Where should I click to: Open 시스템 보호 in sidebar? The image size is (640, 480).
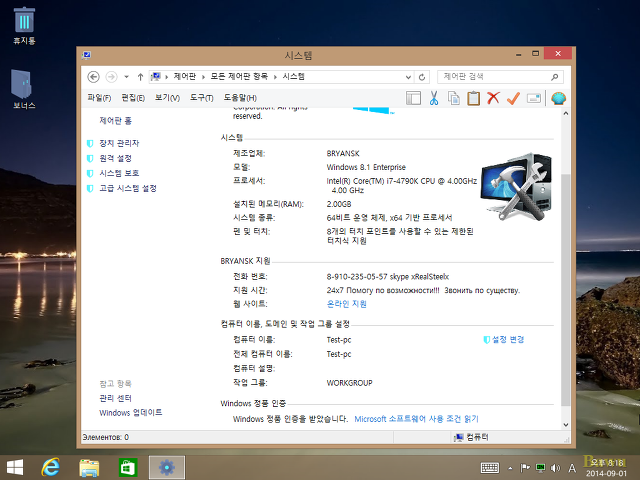119,173
